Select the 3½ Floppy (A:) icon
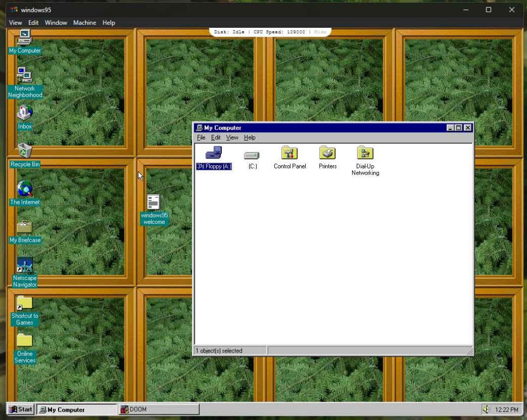527x420 pixels. (x=214, y=152)
